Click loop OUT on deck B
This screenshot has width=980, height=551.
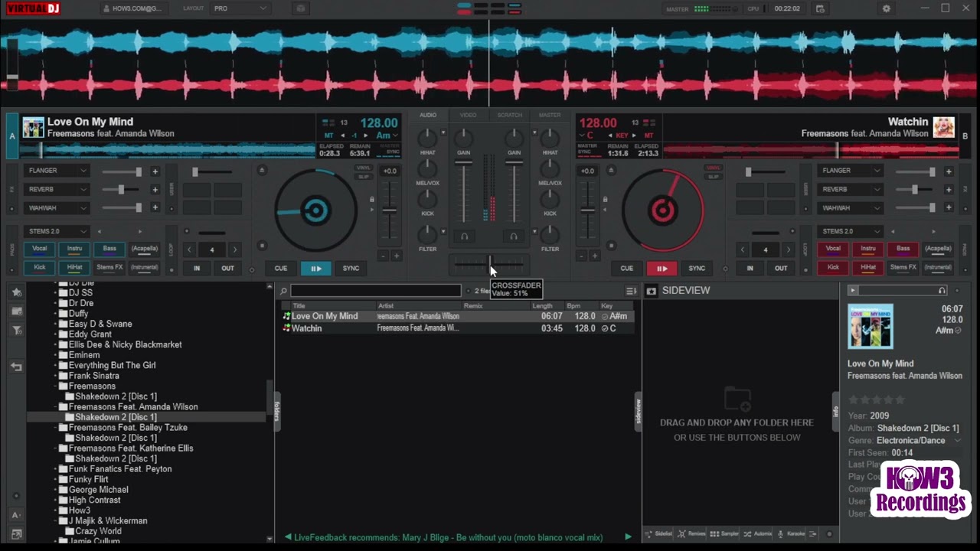click(781, 269)
